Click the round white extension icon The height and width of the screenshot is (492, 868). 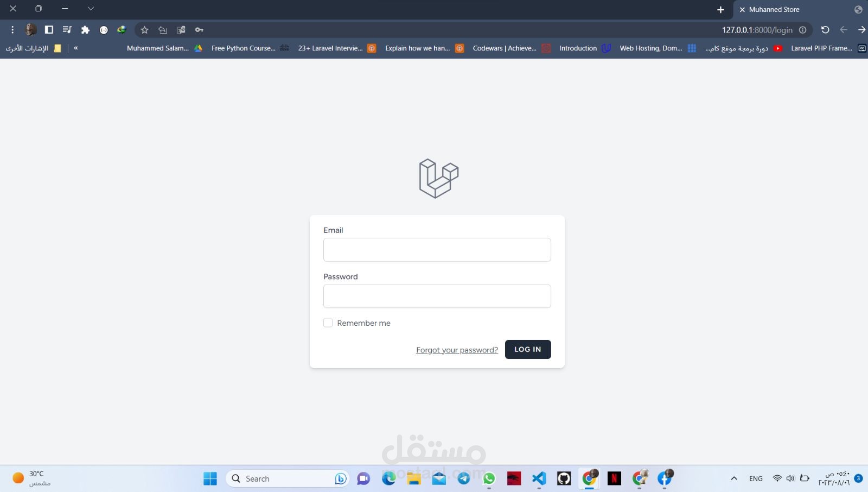(x=104, y=30)
